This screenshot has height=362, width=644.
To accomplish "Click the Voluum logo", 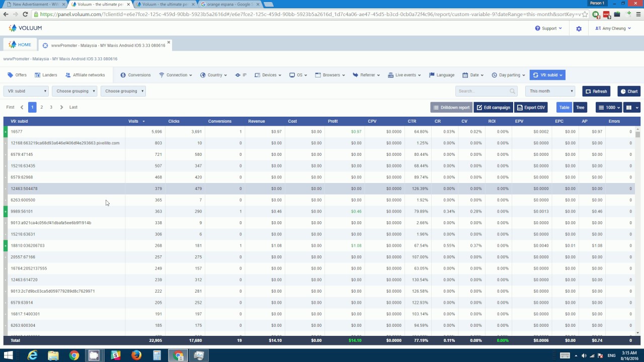I will click(x=25, y=28).
